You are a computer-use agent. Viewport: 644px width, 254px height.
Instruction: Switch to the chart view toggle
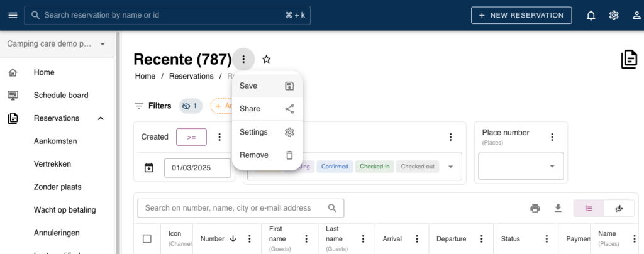tap(618, 208)
